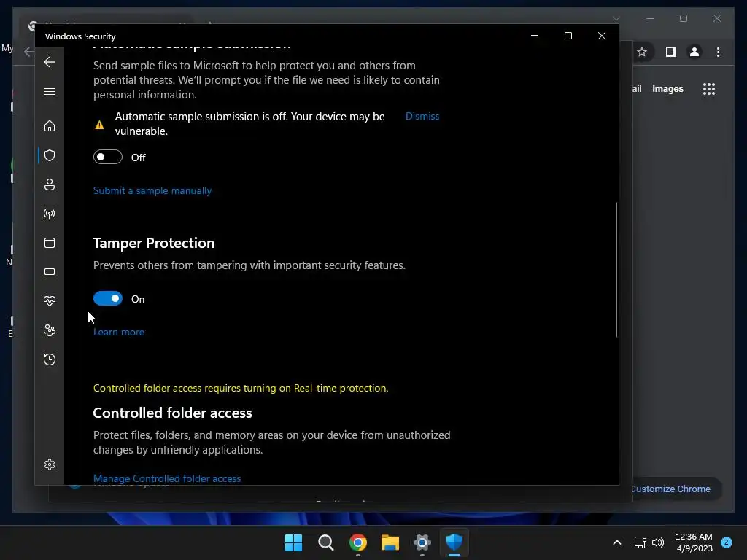This screenshot has width=747, height=560.
Task: Open Settings app from taskbar
Action: click(422, 542)
